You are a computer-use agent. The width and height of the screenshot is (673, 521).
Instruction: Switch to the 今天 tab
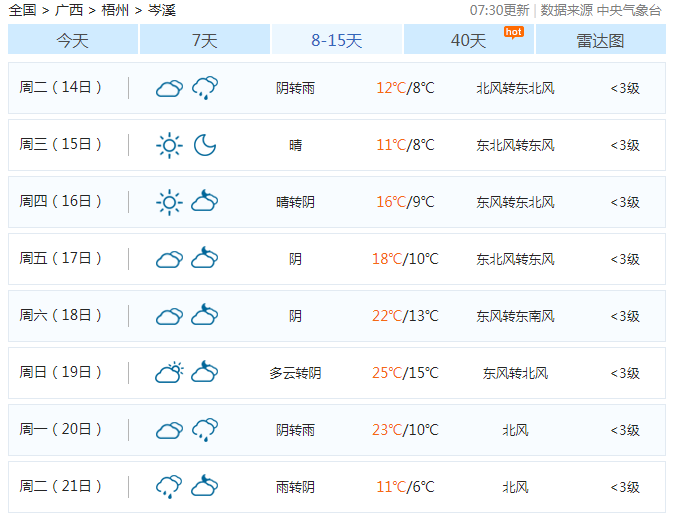pos(73,40)
